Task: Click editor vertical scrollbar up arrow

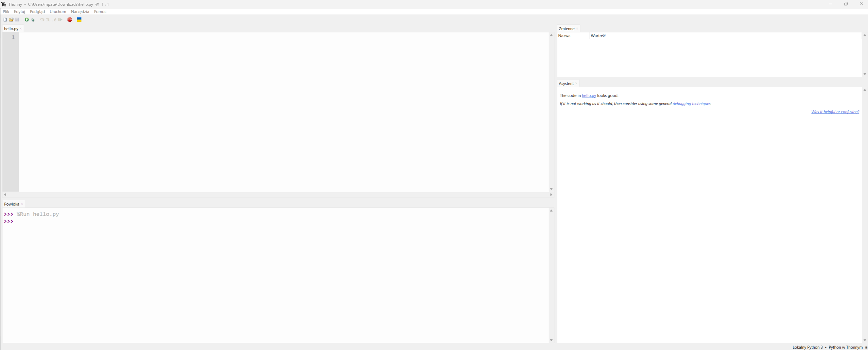Action: pos(551,35)
